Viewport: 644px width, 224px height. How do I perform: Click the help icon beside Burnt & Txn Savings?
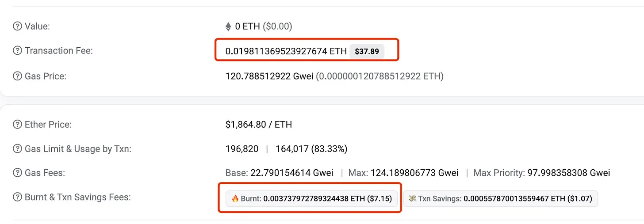tap(18, 197)
